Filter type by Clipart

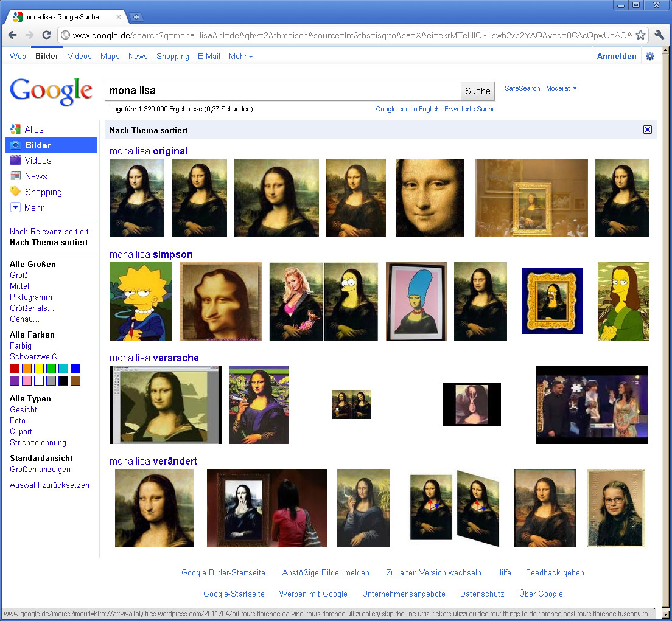[21, 432]
